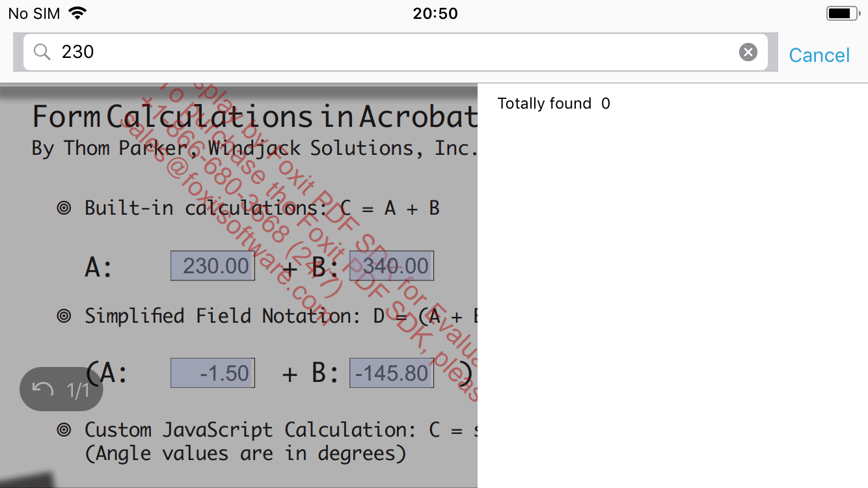
Task: Click the bullet icon beside Custom JavaScript Calculation
Action: tap(63, 429)
